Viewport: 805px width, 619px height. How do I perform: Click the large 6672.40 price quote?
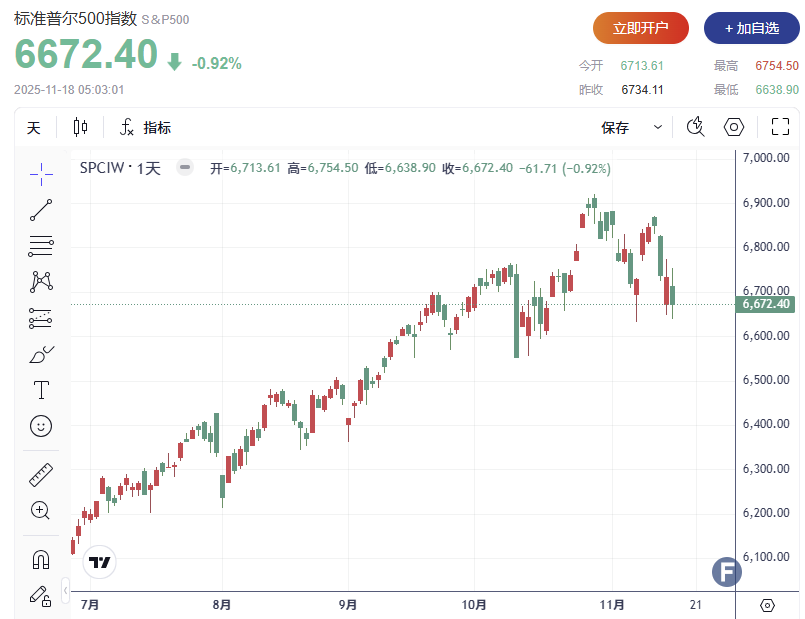click(86, 54)
